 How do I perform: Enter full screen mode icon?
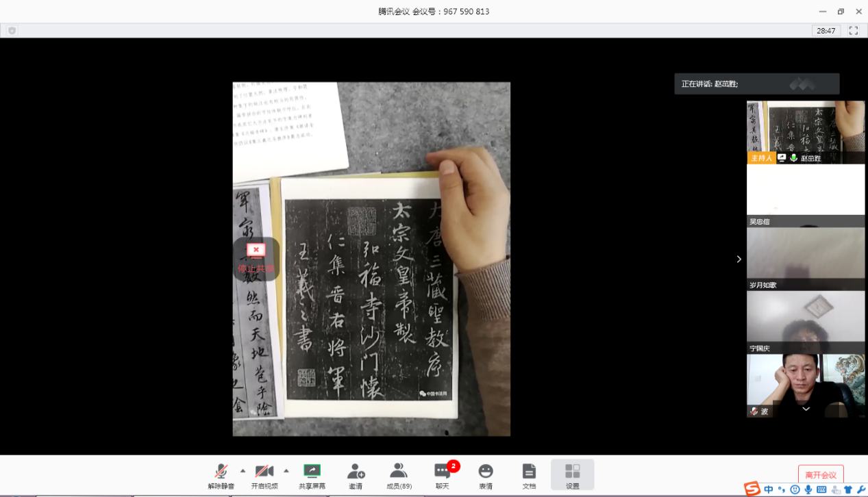pyautogui.click(x=854, y=31)
